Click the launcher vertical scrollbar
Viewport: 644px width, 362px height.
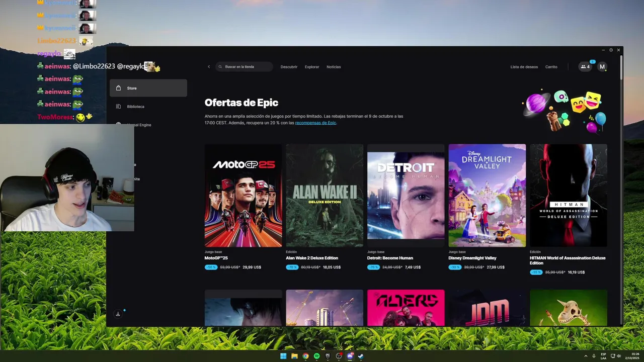(x=621, y=66)
